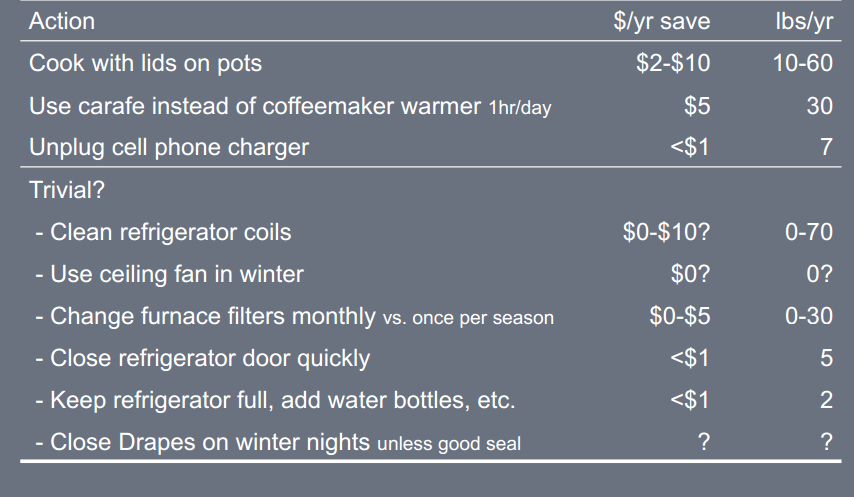854x497 pixels.
Task: Select the unless good seal note
Action: (449, 444)
